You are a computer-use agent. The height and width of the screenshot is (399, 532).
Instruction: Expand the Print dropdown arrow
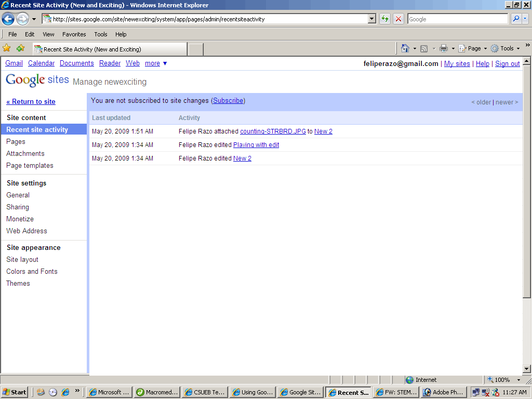point(453,48)
